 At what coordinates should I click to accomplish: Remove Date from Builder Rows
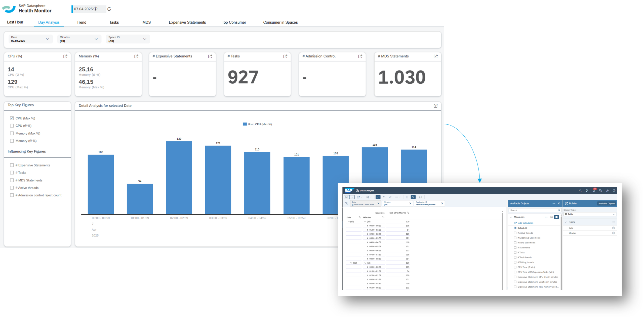(614, 228)
